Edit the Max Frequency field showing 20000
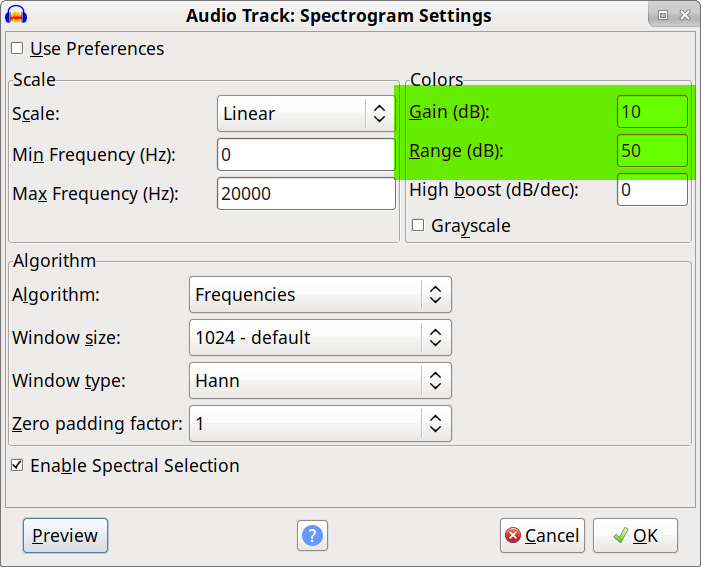 coord(306,193)
